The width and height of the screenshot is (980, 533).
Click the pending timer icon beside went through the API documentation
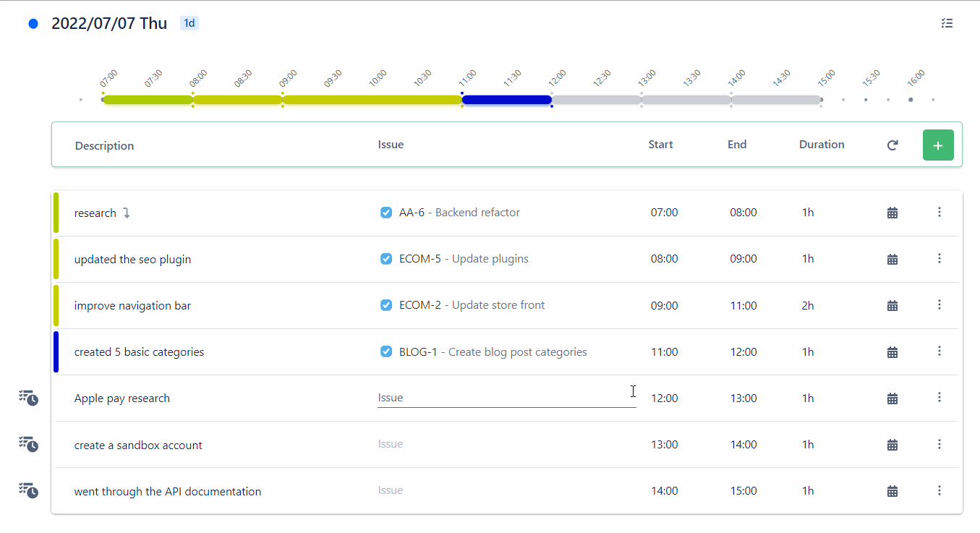(x=27, y=490)
